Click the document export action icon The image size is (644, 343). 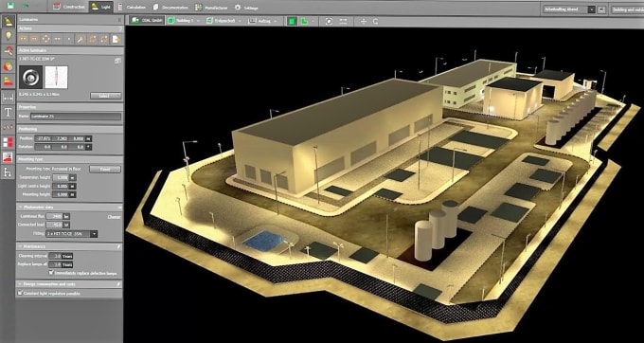(116, 39)
